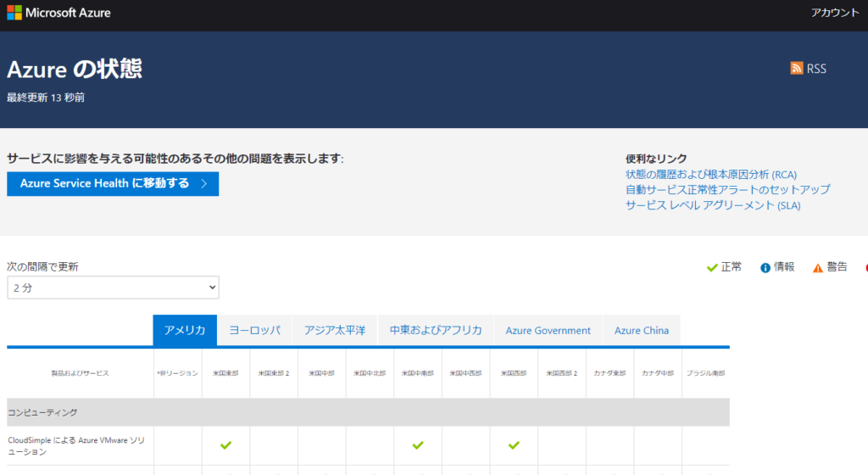868x475 pixels.
Task: Open 状態の履歴および根本原因分析 (RCA) link
Action: click(711, 175)
